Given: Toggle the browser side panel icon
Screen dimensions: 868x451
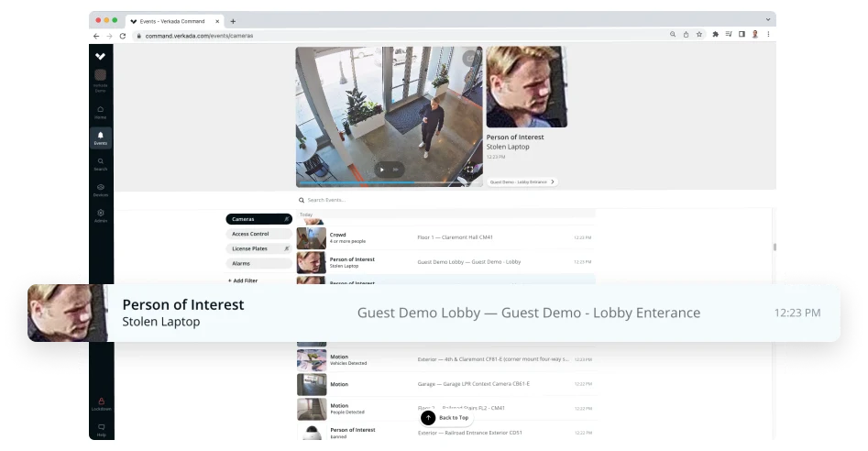Looking at the screenshot, I should (x=742, y=34).
